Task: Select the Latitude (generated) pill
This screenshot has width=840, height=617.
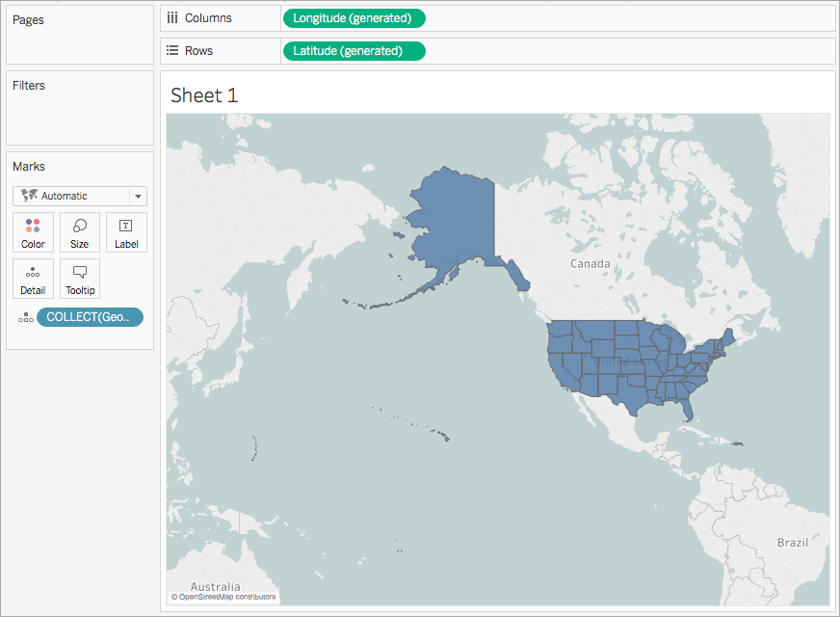Action: 354,51
